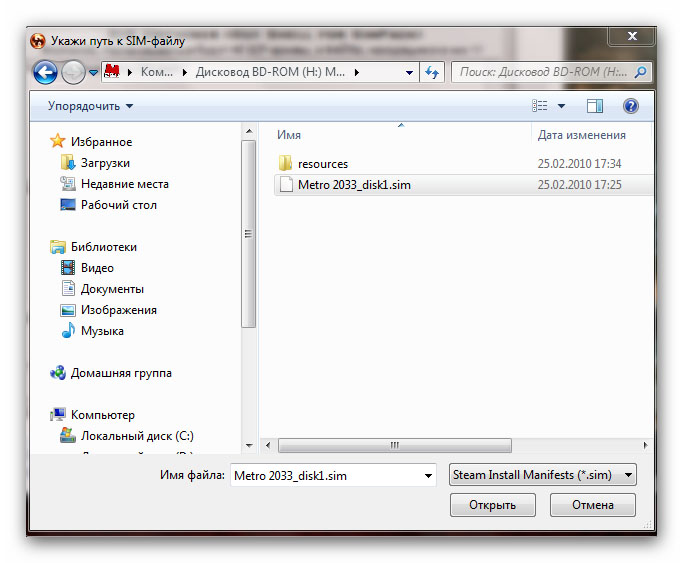Click the blank file icon of Metro 2033_disk1.sim
683x563 pixels.
(286, 184)
